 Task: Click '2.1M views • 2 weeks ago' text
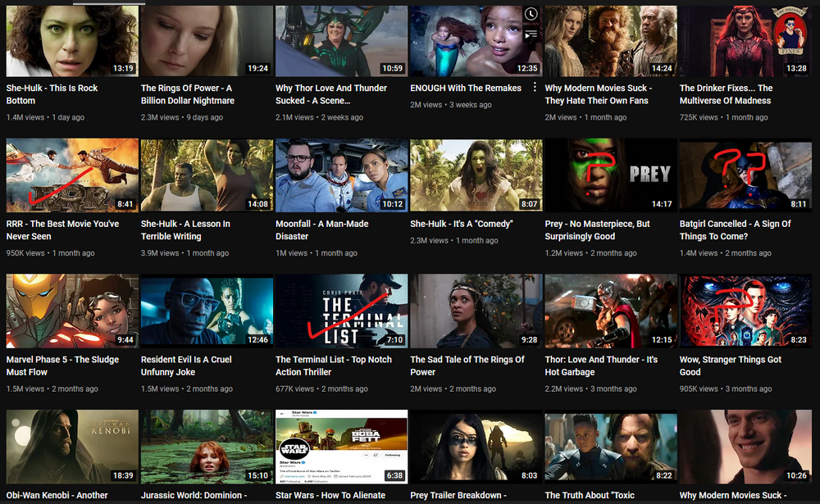(x=320, y=118)
